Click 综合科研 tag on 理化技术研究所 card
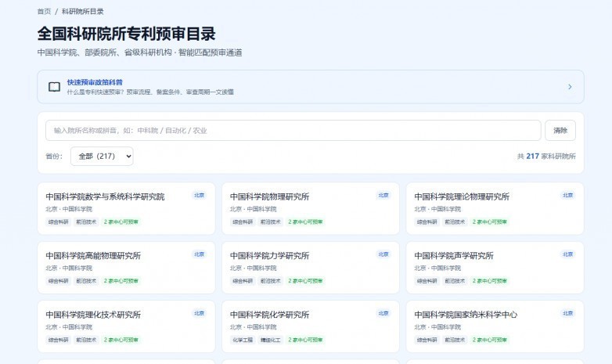Viewport: 612px width, 364px height. [58, 340]
